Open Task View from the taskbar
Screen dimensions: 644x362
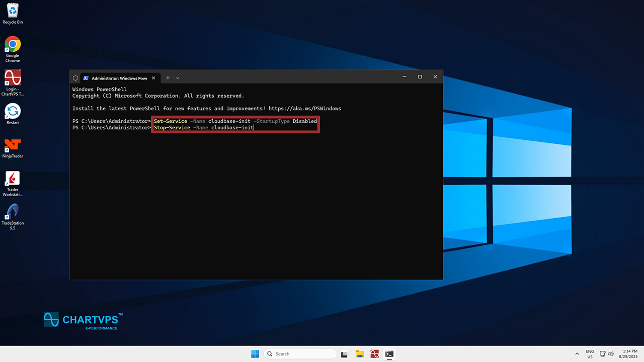coord(345,354)
